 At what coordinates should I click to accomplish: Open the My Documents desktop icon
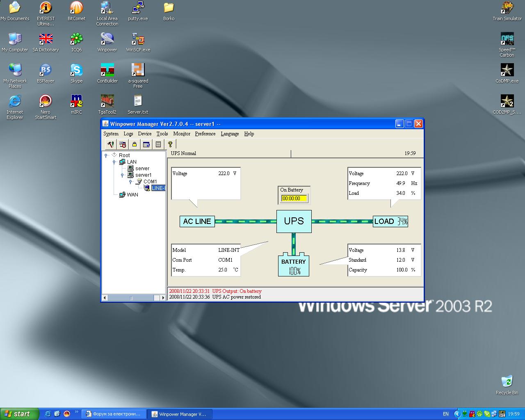click(x=15, y=11)
